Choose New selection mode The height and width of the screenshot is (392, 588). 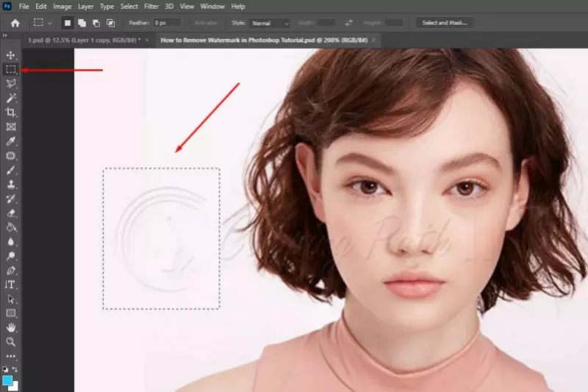click(68, 24)
